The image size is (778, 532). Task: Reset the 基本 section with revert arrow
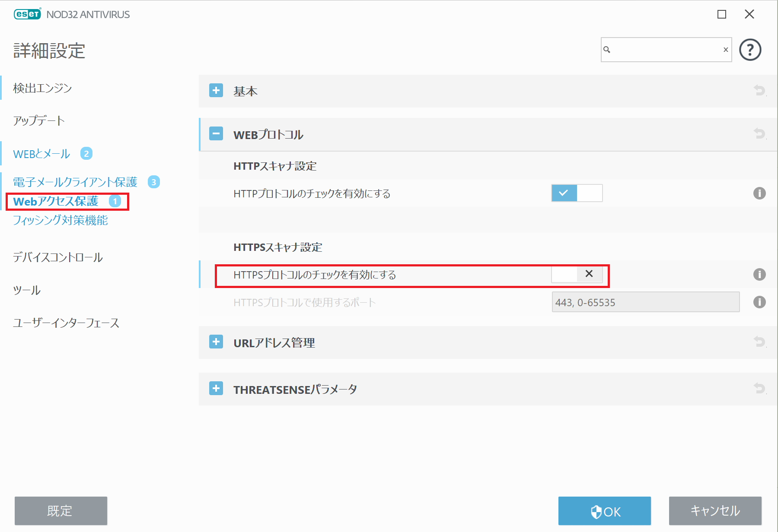pyautogui.click(x=759, y=90)
